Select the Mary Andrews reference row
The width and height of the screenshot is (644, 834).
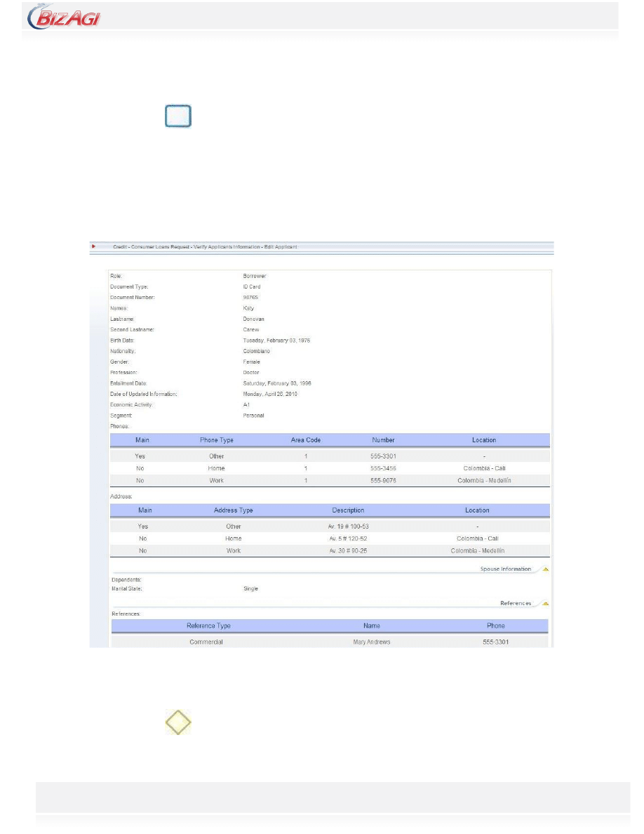tap(372, 642)
